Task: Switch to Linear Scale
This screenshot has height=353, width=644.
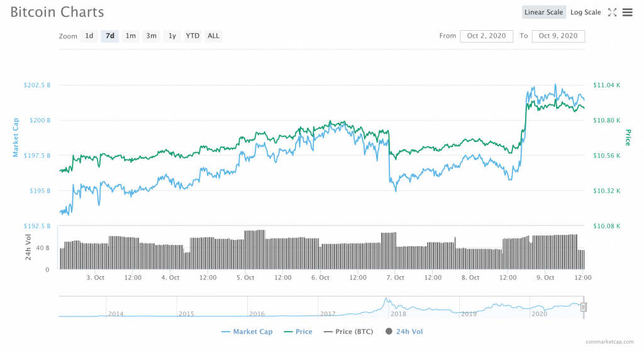Action: pos(543,12)
